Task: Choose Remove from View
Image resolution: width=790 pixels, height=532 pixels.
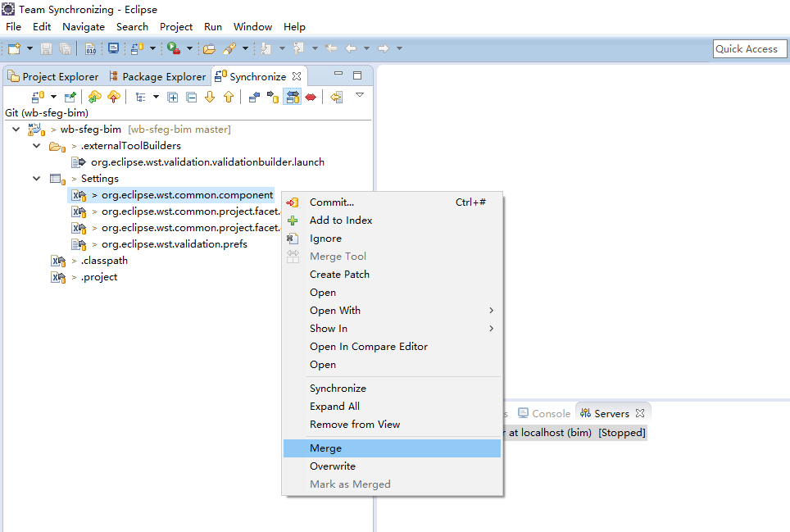Action: point(392,425)
